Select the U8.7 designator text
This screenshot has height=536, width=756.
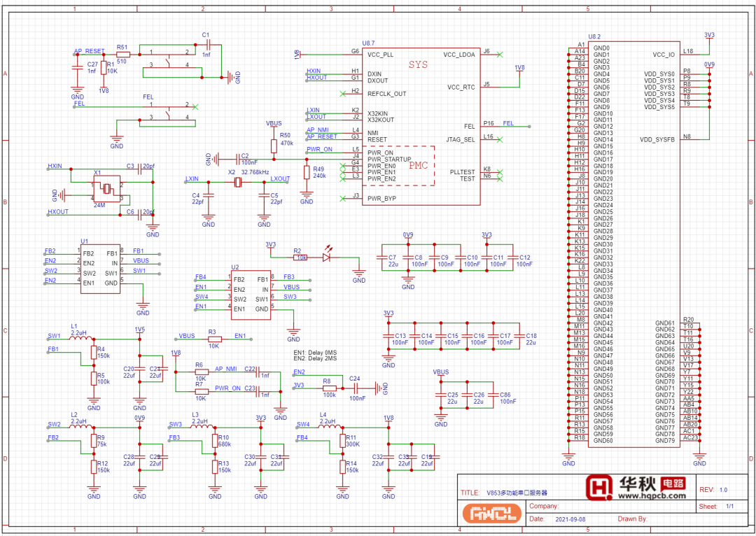(368, 43)
